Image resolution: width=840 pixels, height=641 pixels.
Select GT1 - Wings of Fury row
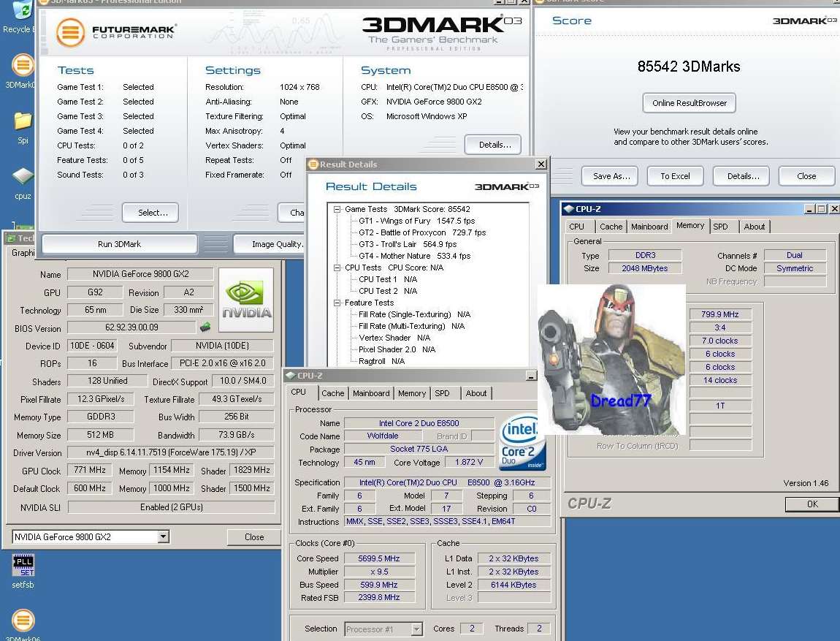[x=417, y=221]
